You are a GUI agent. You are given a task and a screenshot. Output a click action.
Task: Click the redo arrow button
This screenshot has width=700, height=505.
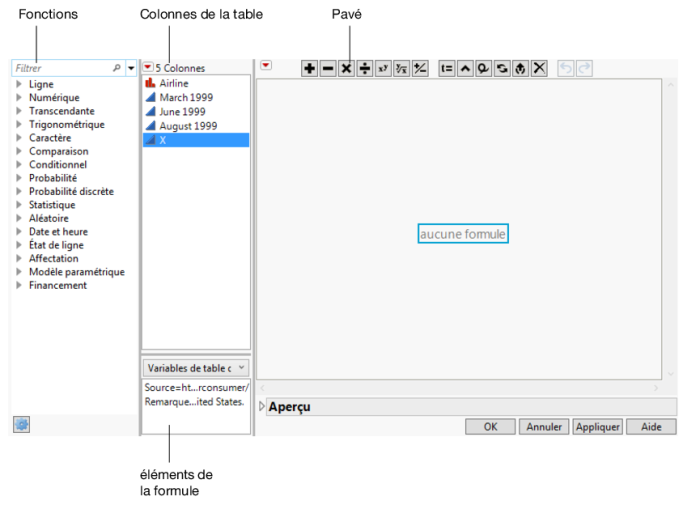pos(584,69)
